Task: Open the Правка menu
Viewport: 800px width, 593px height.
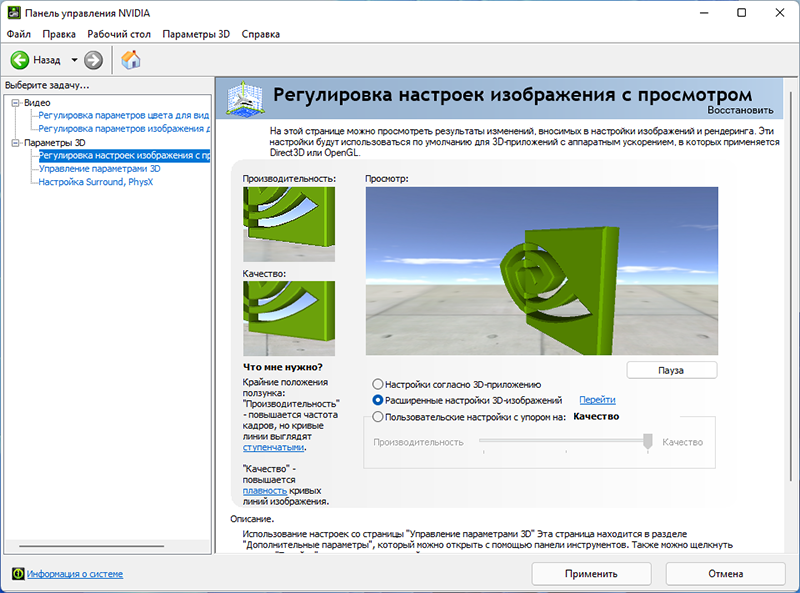Action: (x=59, y=34)
